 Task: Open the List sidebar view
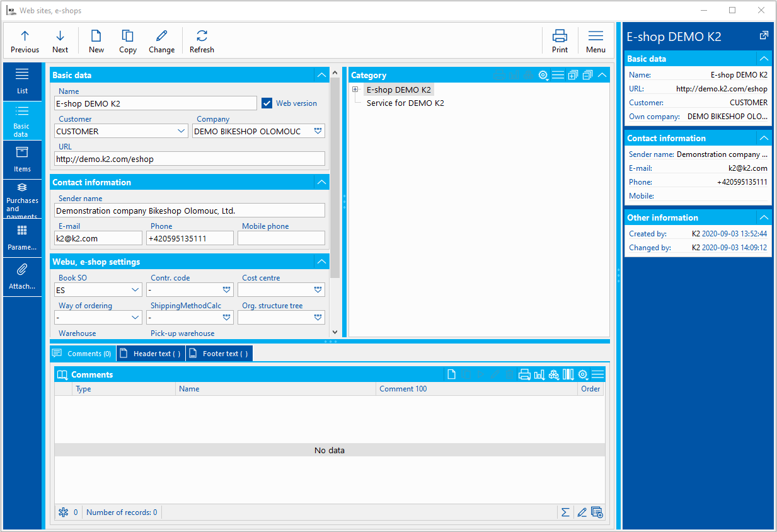point(22,81)
